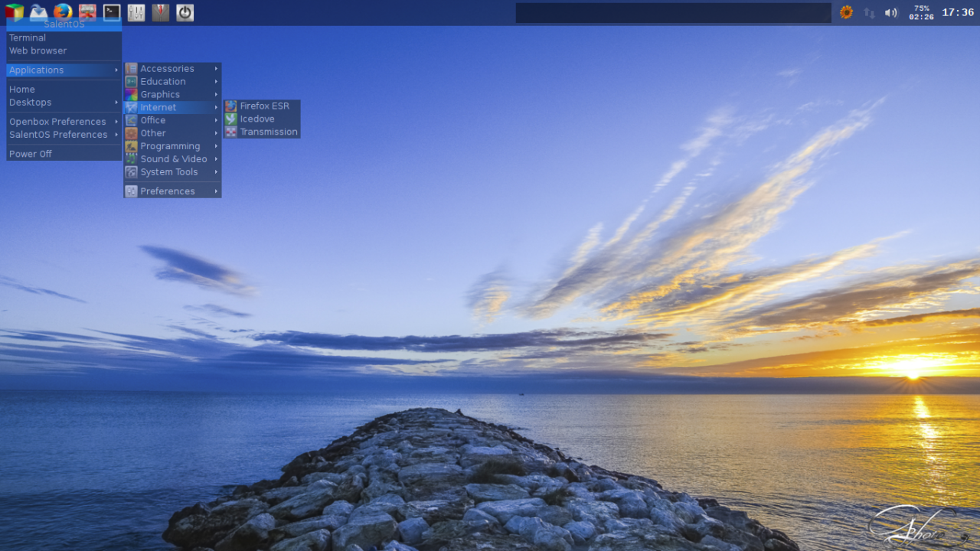Open the mail tray icon in top panel

[x=38, y=12]
